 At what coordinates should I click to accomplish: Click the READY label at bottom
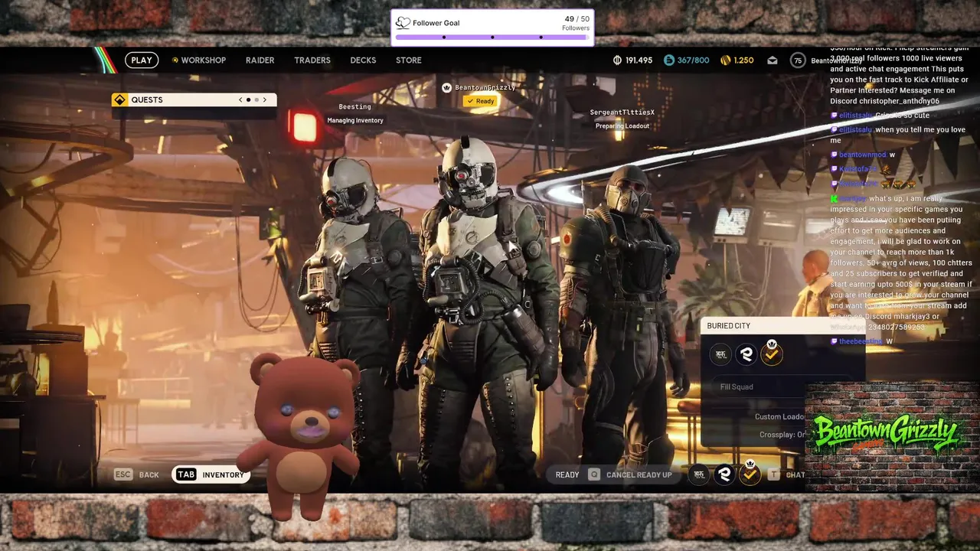(x=567, y=474)
